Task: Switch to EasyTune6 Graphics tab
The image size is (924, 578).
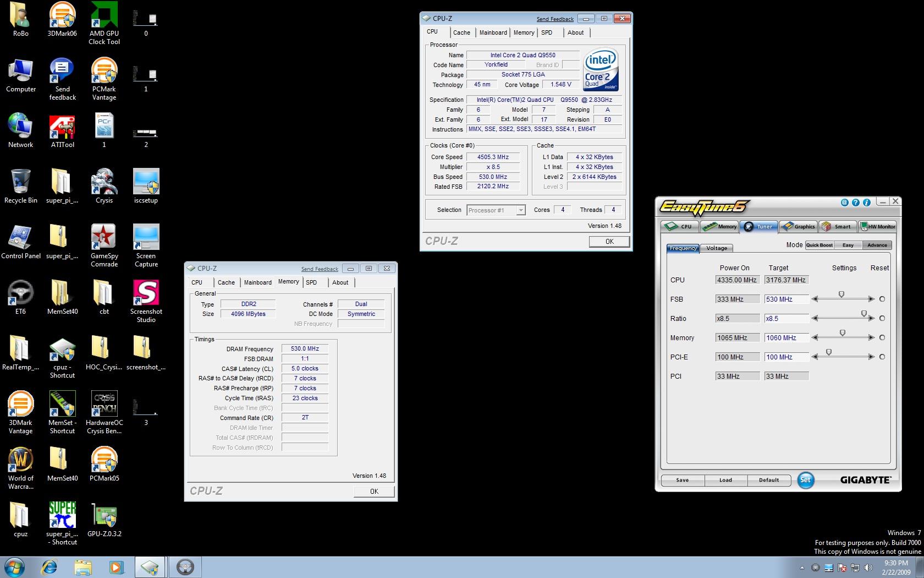Action: [x=799, y=226]
